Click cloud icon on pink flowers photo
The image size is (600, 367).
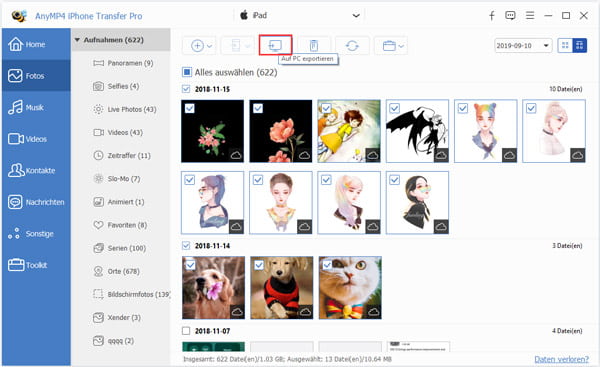236,155
